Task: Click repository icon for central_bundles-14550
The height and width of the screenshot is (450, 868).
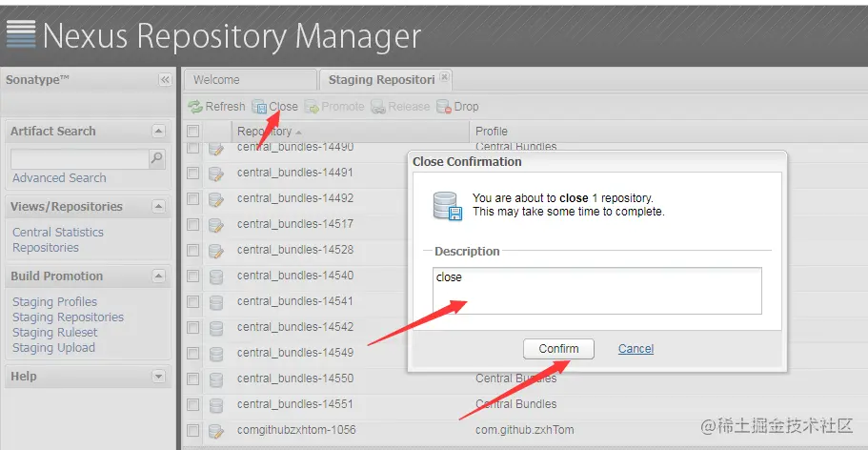Action: point(216,379)
